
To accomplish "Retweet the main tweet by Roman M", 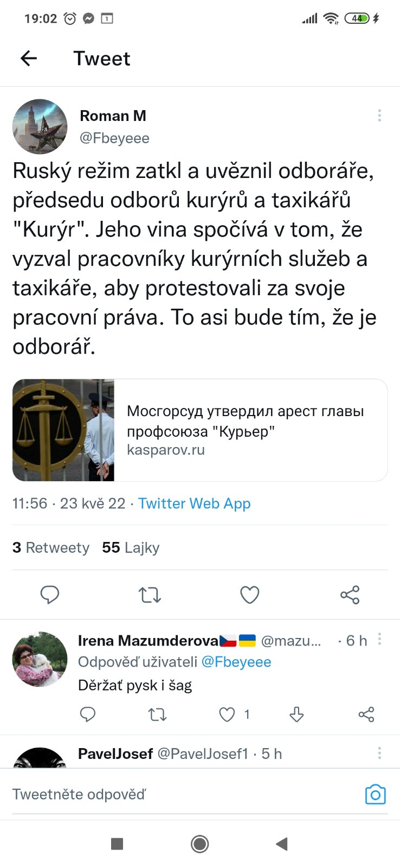I will coord(150,595).
